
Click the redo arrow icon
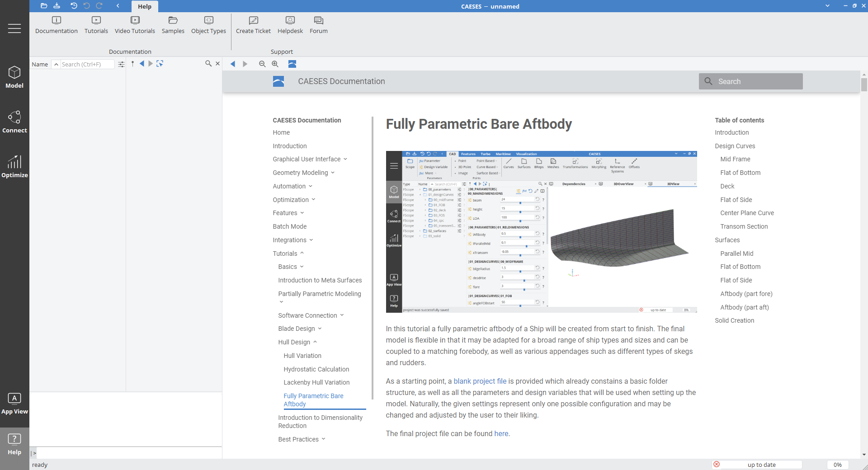tap(99, 6)
